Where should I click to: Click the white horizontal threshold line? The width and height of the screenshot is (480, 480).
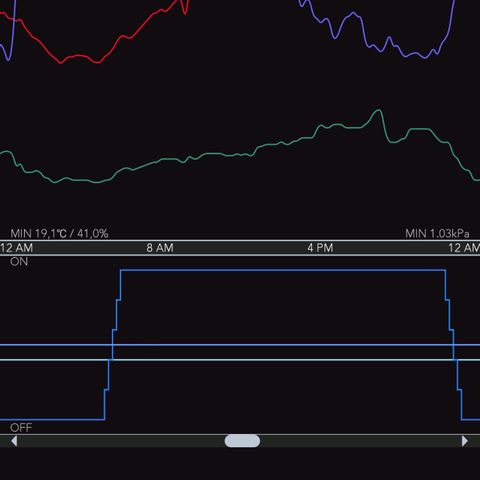(x=240, y=360)
